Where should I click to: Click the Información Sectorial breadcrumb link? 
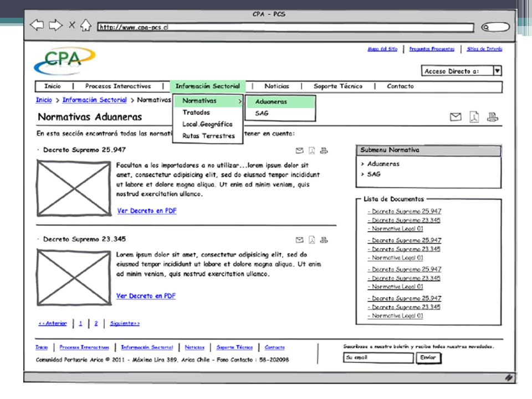click(94, 100)
